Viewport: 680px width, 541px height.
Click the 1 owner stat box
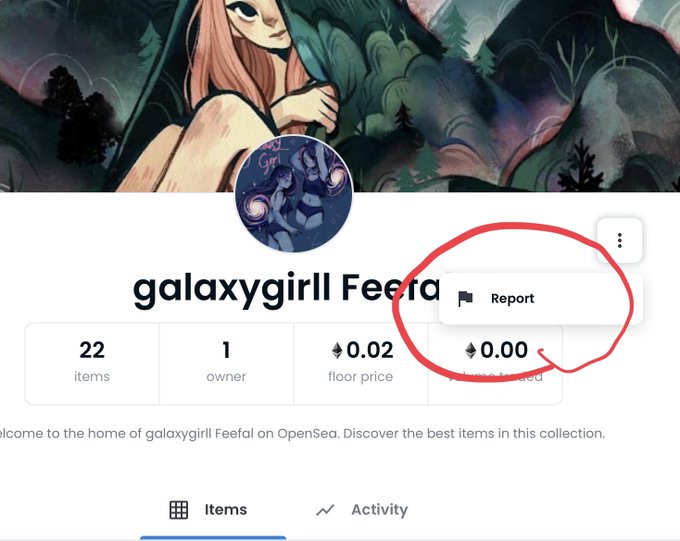pyautogui.click(x=226, y=364)
